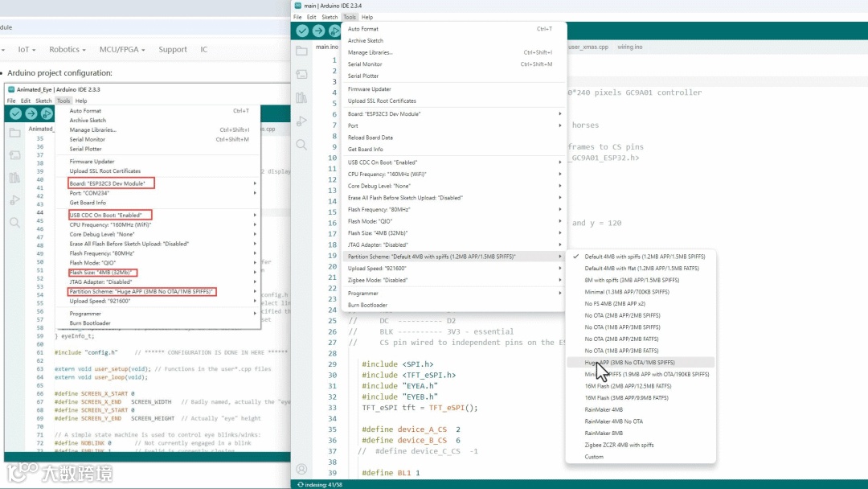Open Sketchbook folder icon in Animated_Eye sidebar
This screenshot has height=489, width=868.
(x=15, y=133)
